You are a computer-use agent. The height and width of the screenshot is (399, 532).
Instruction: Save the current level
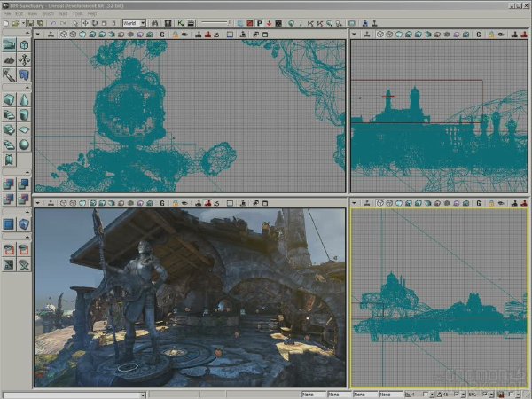tap(30, 23)
